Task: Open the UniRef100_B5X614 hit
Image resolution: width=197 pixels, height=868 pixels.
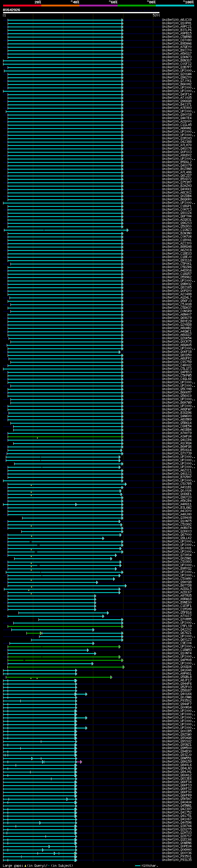Action: point(176,450)
